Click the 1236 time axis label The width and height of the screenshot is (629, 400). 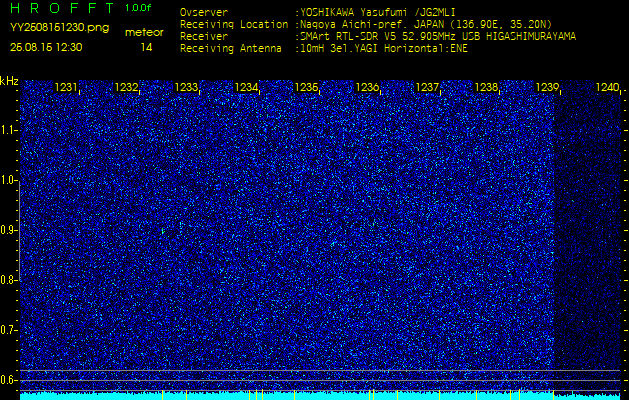pos(367,87)
